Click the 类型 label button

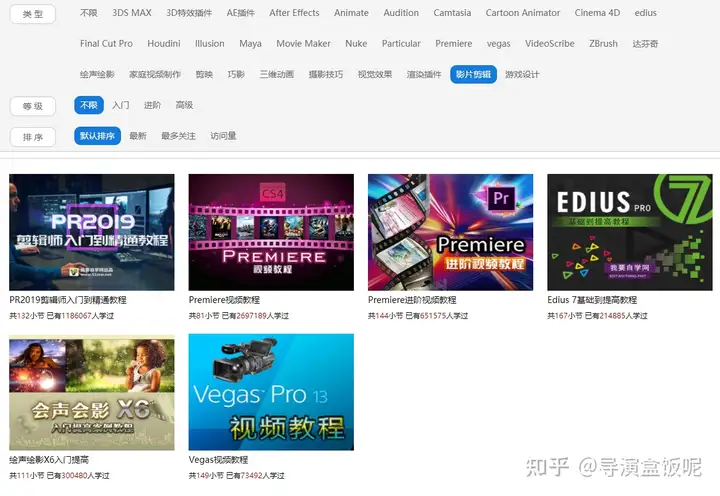click(33, 14)
